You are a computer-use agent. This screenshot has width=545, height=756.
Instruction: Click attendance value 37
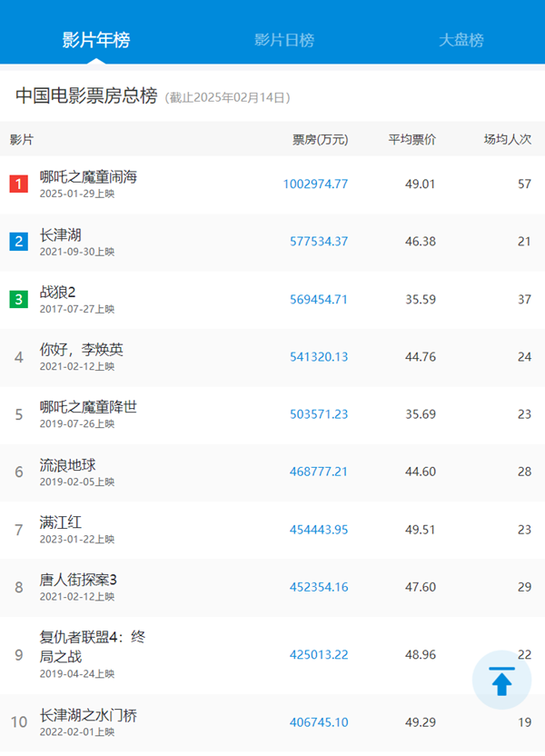click(x=524, y=299)
